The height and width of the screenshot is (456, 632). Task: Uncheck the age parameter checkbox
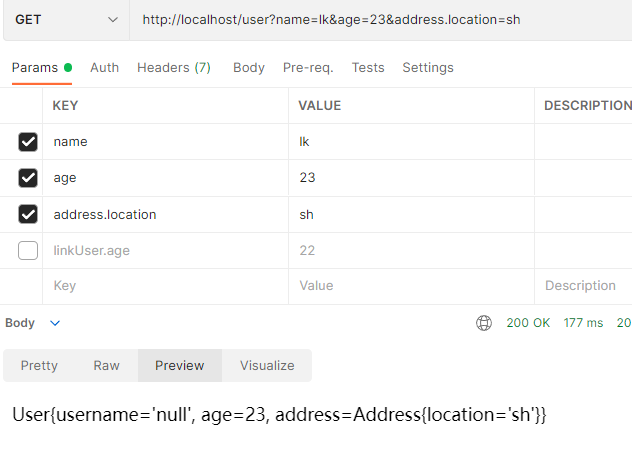coord(28,178)
